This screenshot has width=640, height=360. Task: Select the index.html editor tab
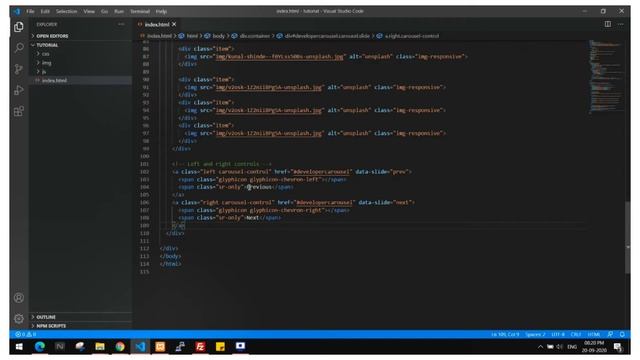[157, 24]
